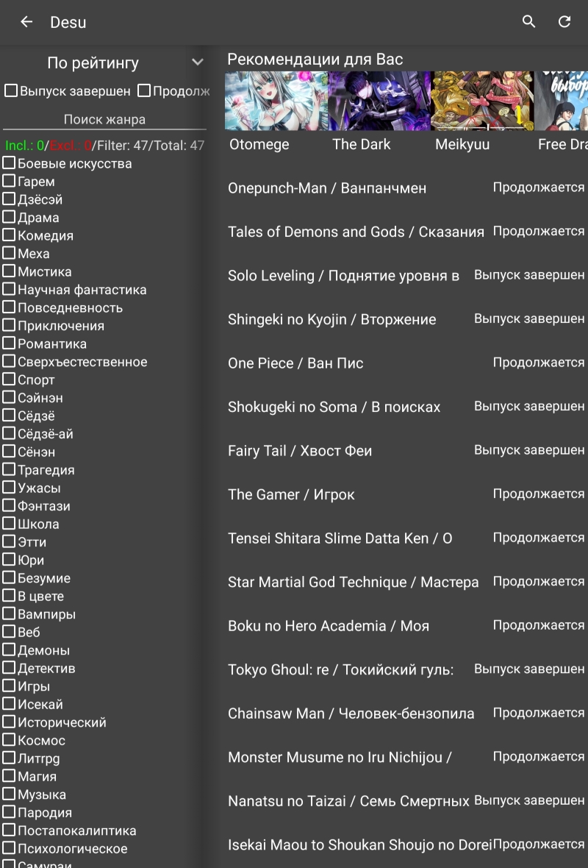Select the 'Сёнэн' genre checkbox

(9, 451)
